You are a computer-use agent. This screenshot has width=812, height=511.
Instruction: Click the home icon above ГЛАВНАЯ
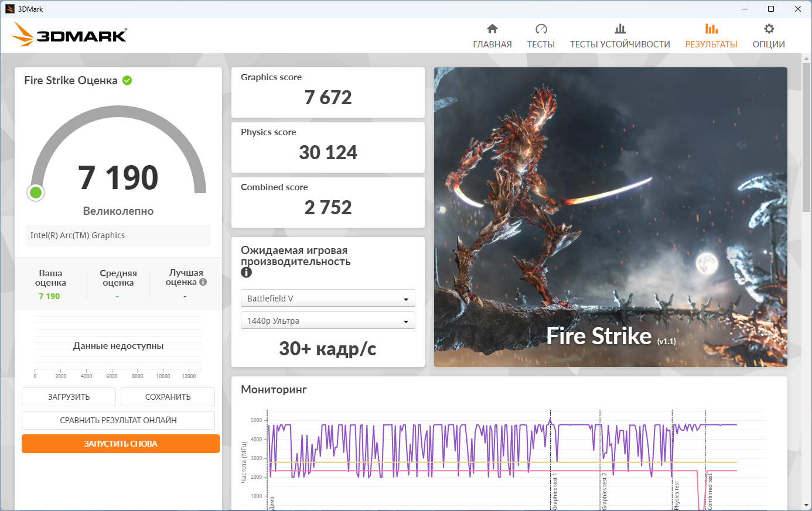coord(492,29)
